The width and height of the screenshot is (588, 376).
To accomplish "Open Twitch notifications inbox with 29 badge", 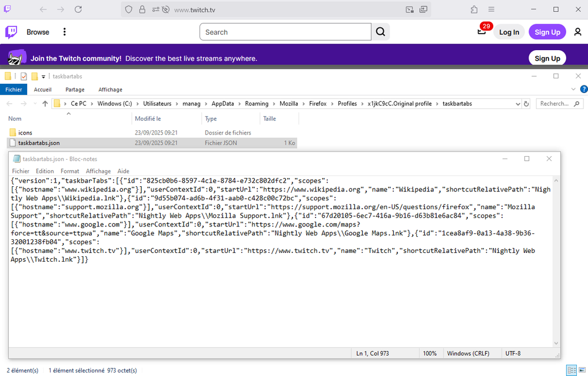I will (482, 31).
